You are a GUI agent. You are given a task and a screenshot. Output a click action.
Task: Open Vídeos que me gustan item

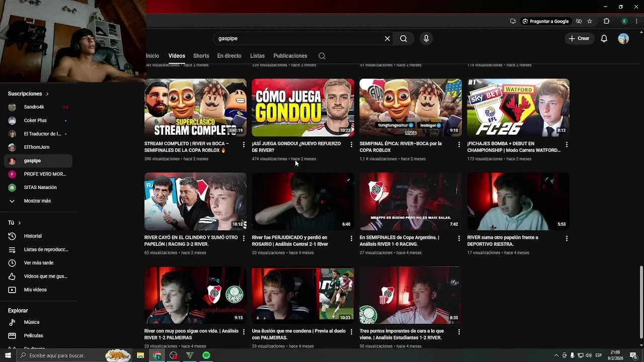point(38,276)
